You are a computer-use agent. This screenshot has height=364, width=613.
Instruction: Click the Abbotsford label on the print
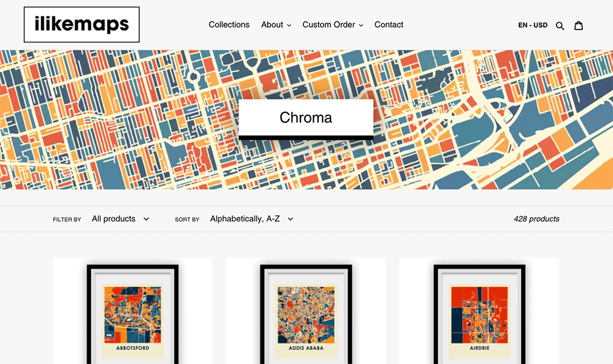(132, 348)
